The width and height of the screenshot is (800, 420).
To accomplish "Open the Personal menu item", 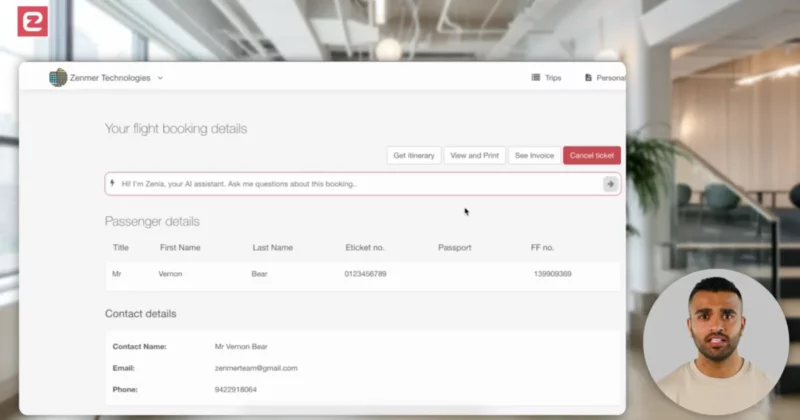I will point(608,78).
